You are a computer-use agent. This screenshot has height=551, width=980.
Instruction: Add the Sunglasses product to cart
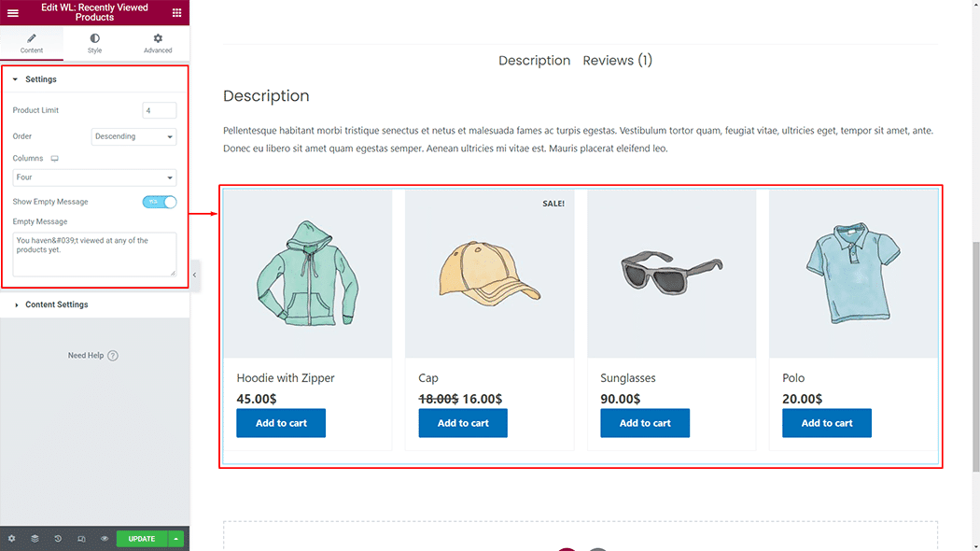(645, 423)
